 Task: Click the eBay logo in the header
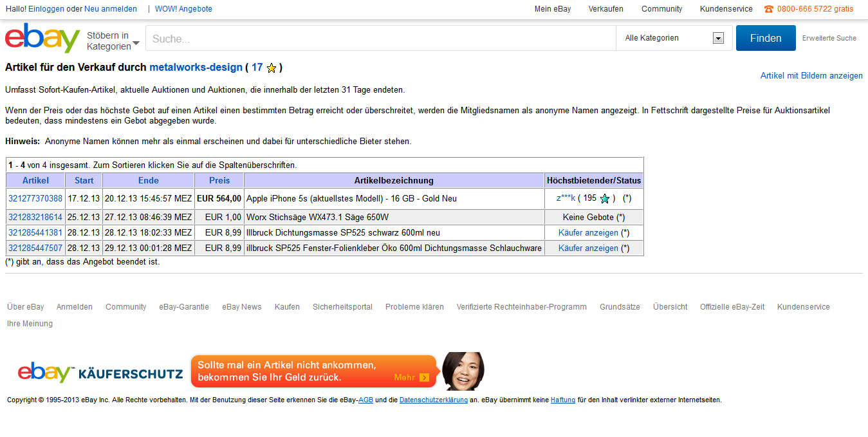pos(42,38)
